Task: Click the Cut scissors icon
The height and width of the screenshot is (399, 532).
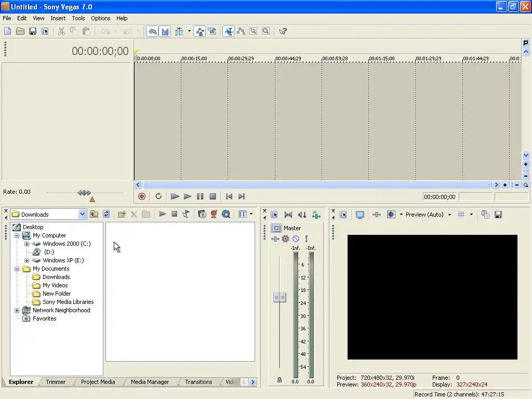Action: click(x=61, y=32)
